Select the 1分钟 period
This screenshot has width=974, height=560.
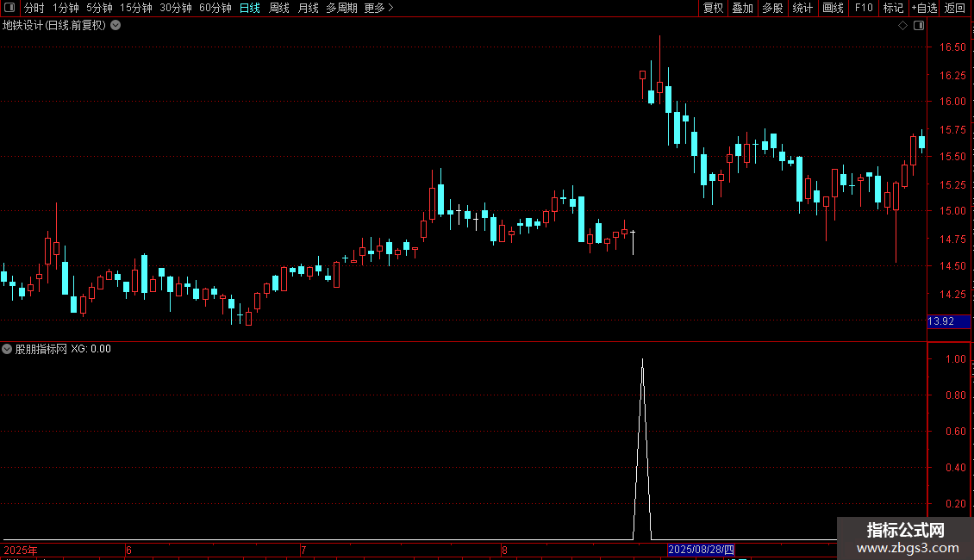(x=66, y=8)
